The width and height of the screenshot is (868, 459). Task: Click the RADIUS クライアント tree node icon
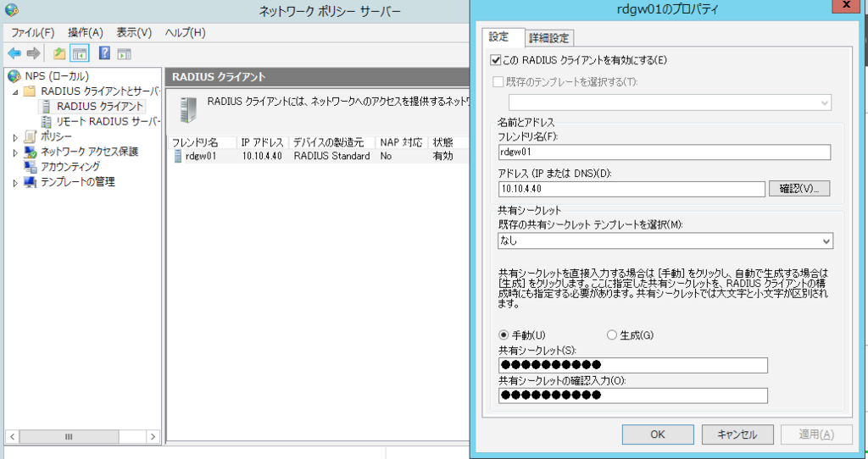(x=47, y=106)
